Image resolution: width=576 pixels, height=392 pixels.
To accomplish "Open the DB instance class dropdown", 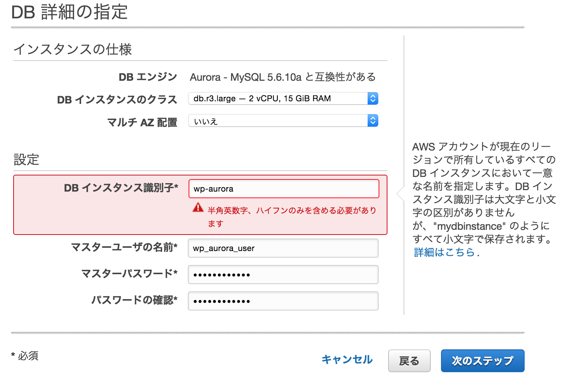I will pyautogui.click(x=283, y=98).
